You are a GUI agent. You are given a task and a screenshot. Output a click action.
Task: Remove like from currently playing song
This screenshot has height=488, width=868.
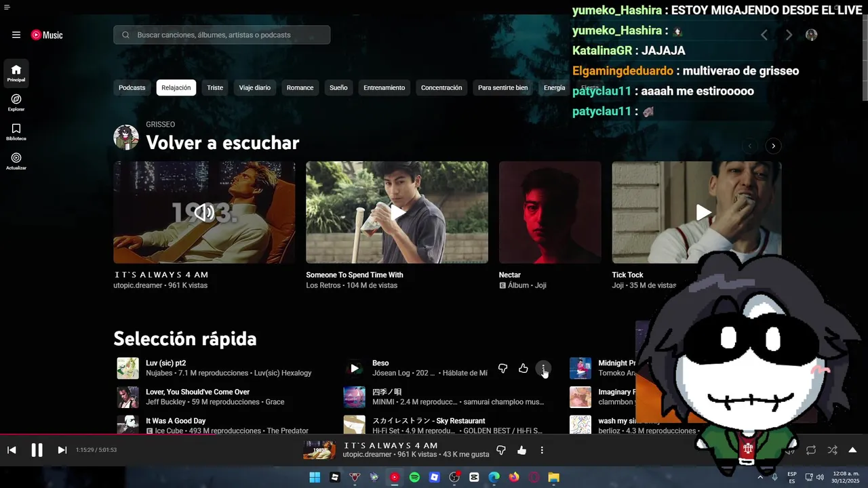click(521, 450)
